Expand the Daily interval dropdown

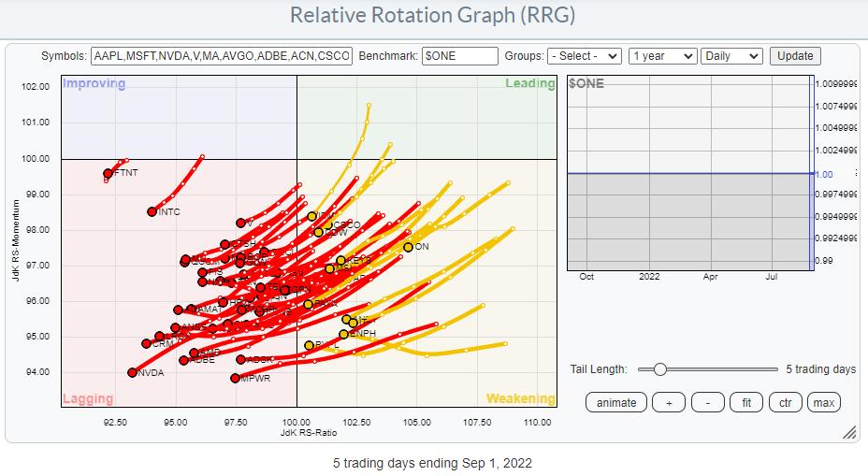point(731,56)
